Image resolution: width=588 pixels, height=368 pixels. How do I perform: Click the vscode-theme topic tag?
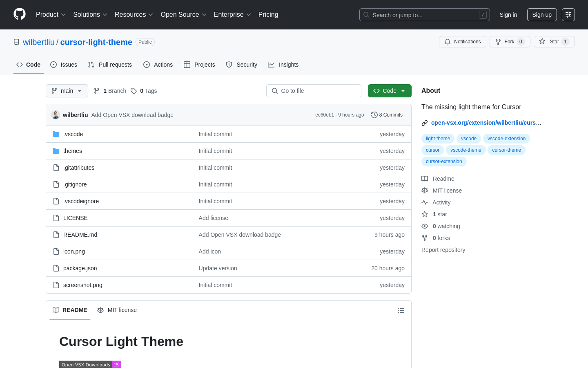click(465, 150)
